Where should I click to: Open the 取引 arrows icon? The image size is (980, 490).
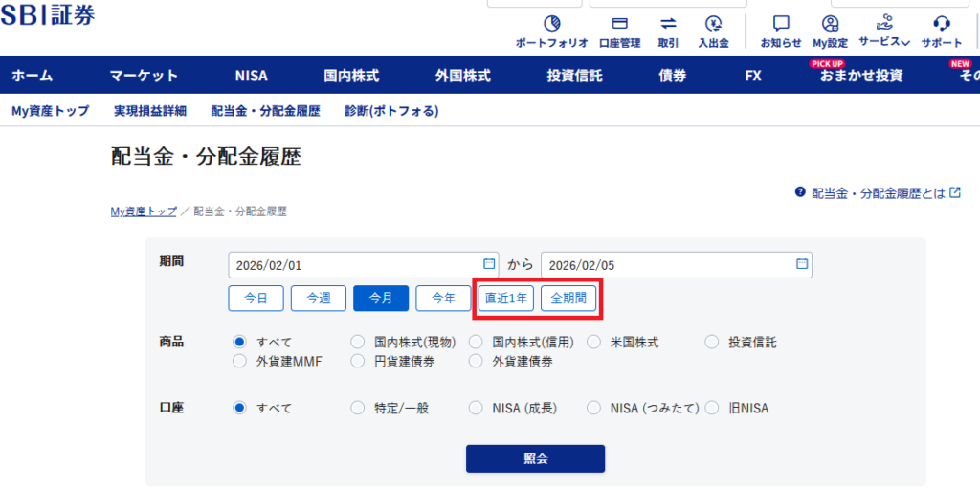[x=668, y=24]
